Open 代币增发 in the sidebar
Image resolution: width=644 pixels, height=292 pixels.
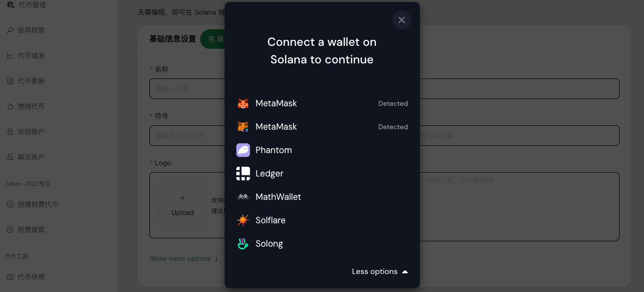(x=31, y=56)
